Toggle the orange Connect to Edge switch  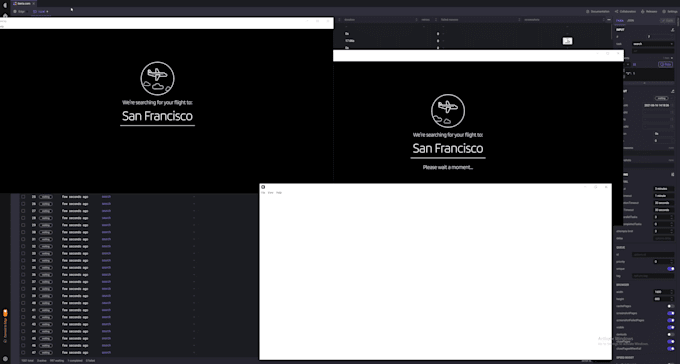5,313
